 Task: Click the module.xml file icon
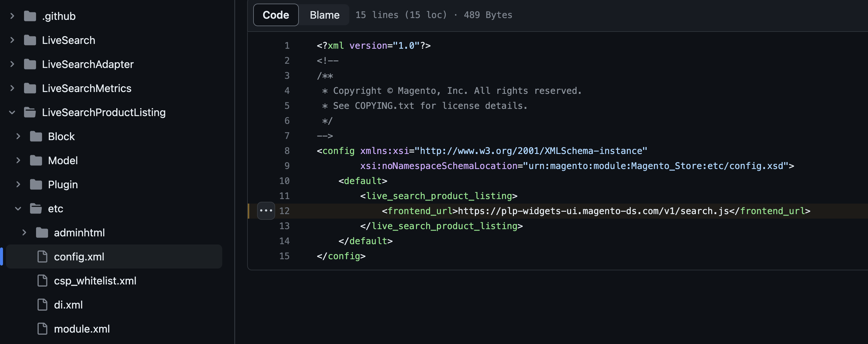coord(42,329)
